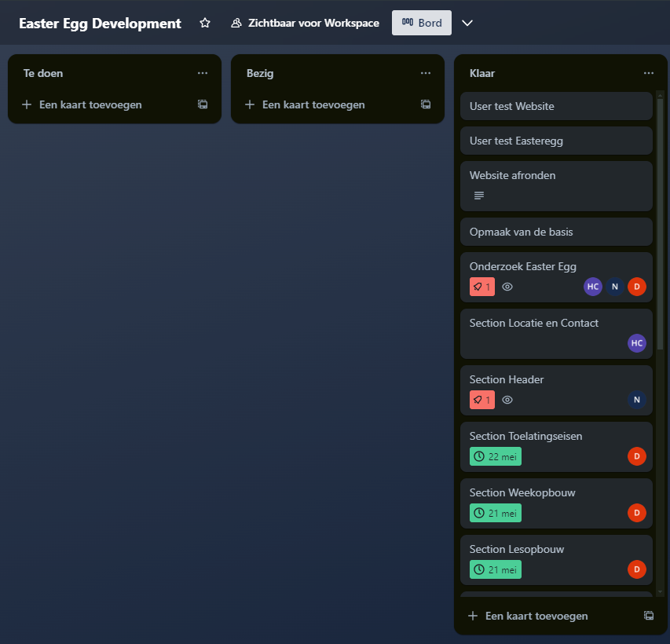Open the Klaar list actions menu
Screen dimensions: 670x644
pos(649,73)
